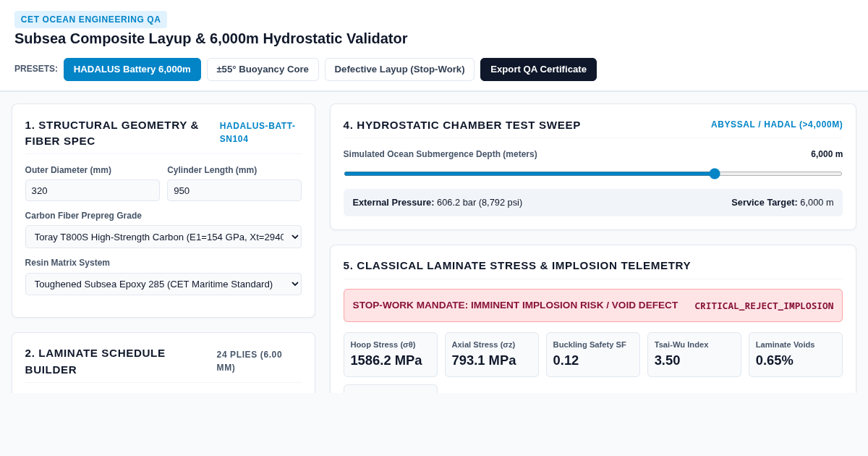Click the Tsai-Wu Index 3.50 value

pyautogui.click(x=668, y=360)
